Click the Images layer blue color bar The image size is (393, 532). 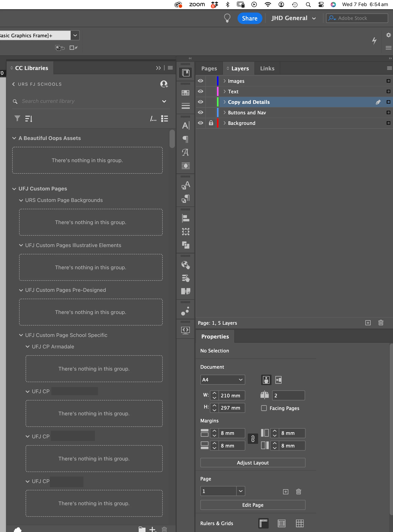218,81
